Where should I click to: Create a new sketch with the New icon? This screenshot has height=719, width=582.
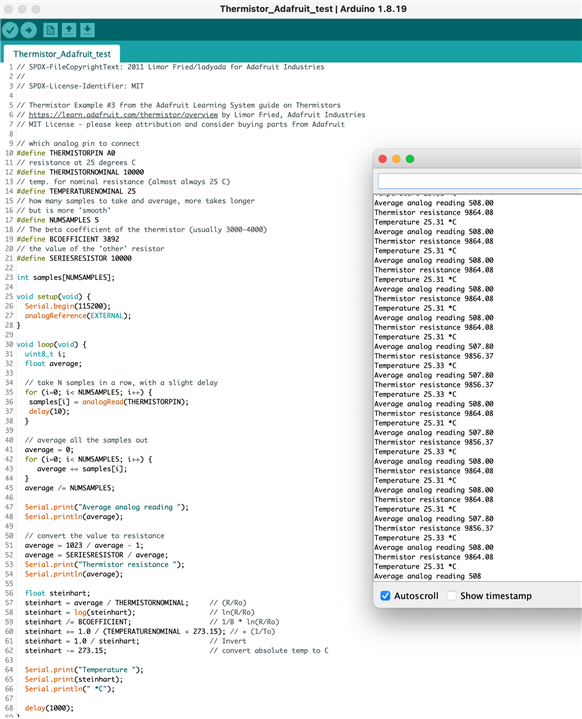(50, 30)
